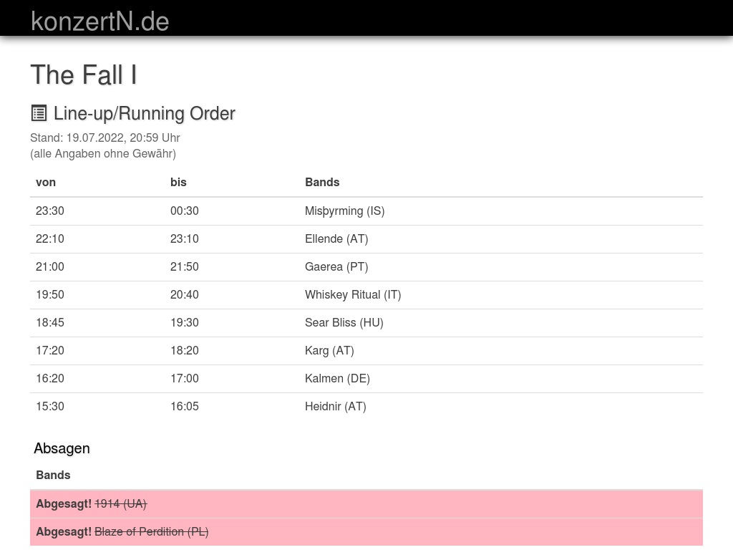Click the lineup table's 'Bands' column header
Viewport: 733px width, 560px height.
coord(322,182)
